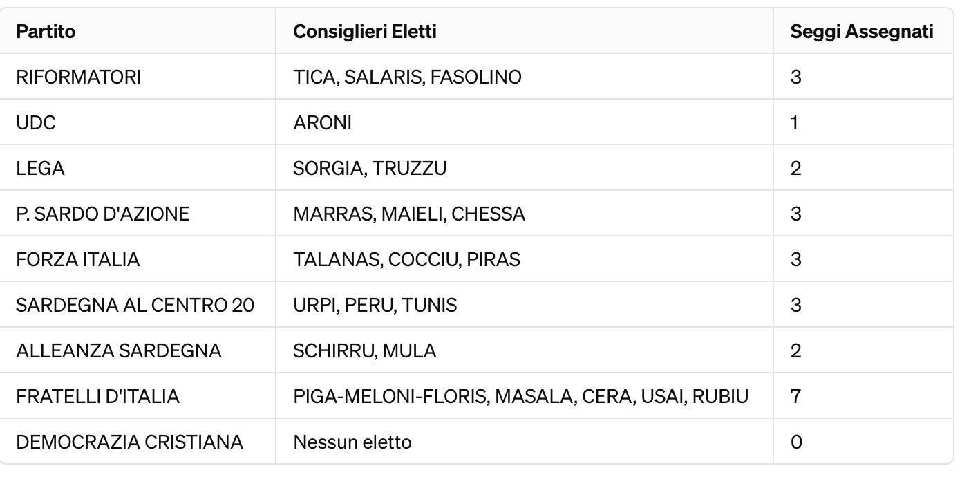The height and width of the screenshot is (477, 980).
Task: Select the RIFORMATORI party cell
Action: [78, 77]
